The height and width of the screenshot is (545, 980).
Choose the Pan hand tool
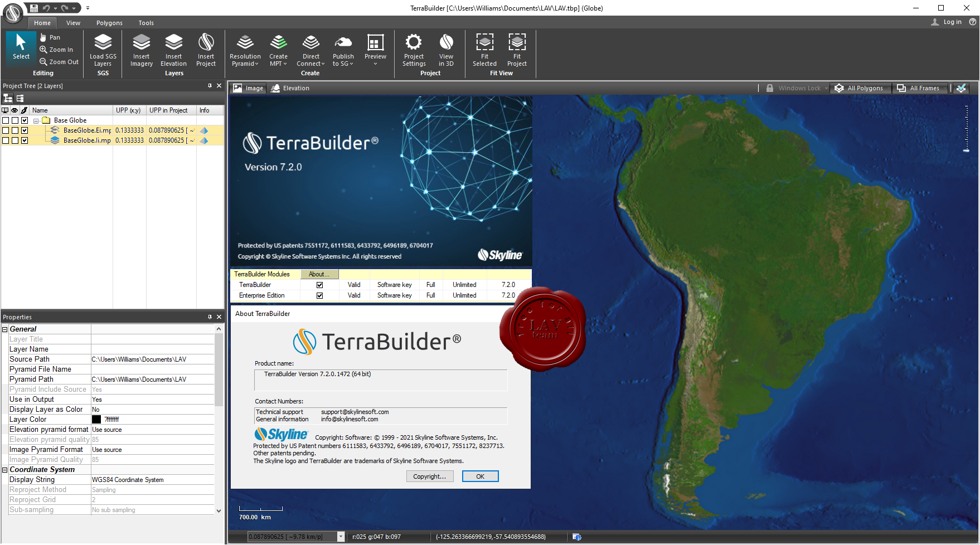click(x=50, y=37)
